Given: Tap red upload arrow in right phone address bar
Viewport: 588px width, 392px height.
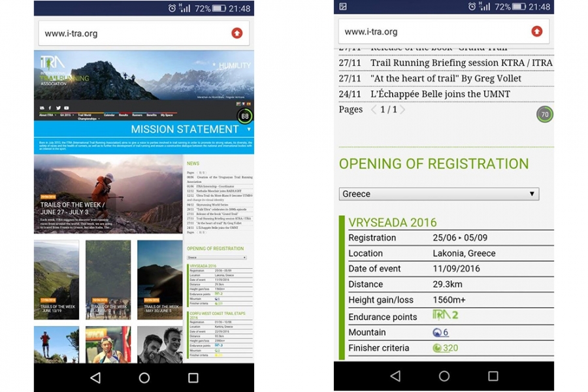Looking at the screenshot, I should [x=536, y=31].
